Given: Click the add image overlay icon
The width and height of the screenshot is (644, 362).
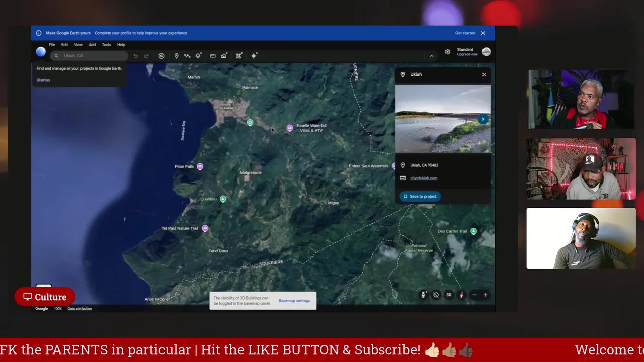Looking at the screenshot, I should click(x=224, y=56).
